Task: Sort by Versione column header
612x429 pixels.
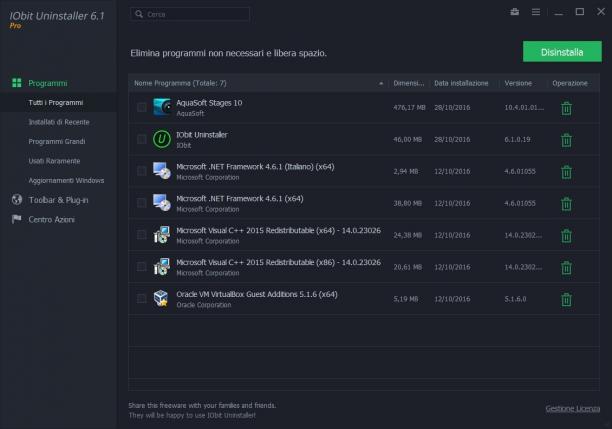Action: pyautogui.click(x=518, y=83)
